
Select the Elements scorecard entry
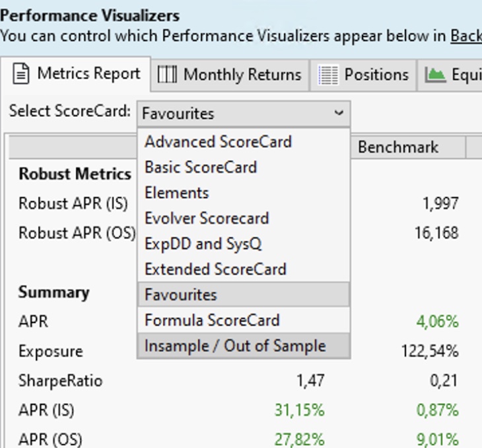tap(177, 193)
